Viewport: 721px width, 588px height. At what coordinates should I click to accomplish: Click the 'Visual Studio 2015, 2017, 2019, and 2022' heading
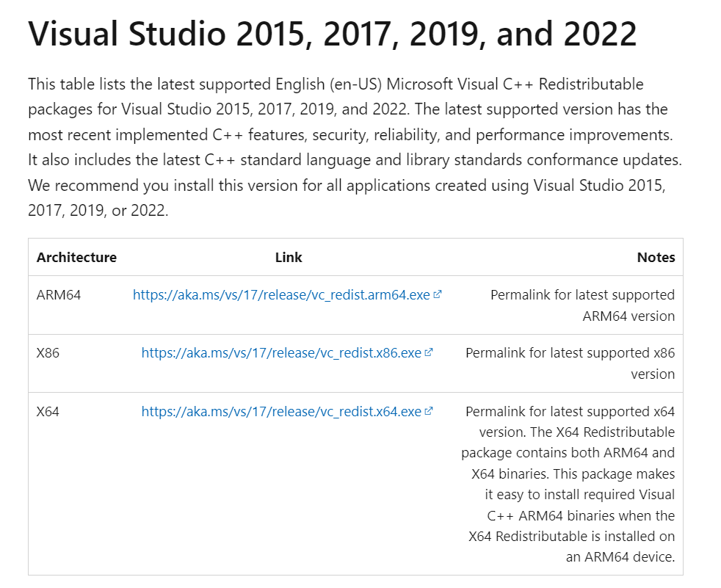332,34
